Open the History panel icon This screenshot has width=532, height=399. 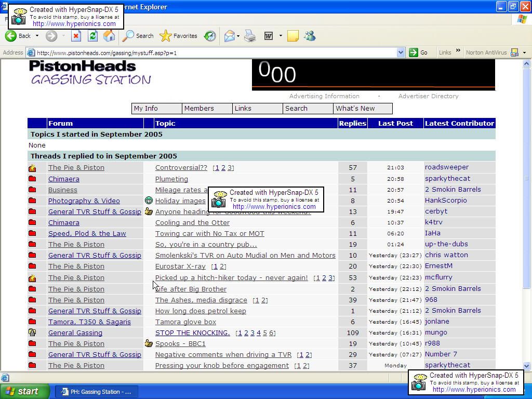click(x=210, y=36)
